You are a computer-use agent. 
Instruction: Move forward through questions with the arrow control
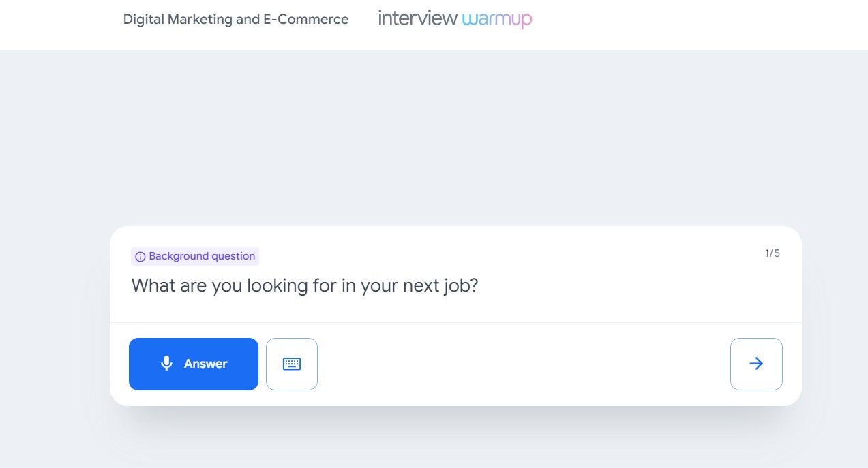756,363
